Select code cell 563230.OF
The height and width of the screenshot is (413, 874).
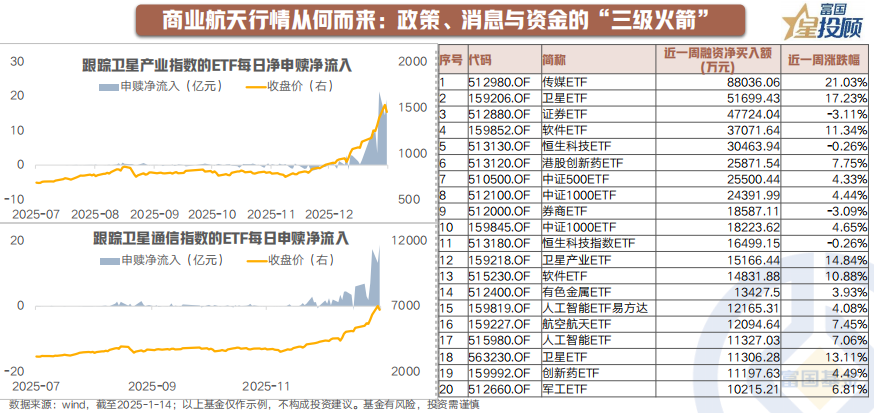click(x=503, y=356)
